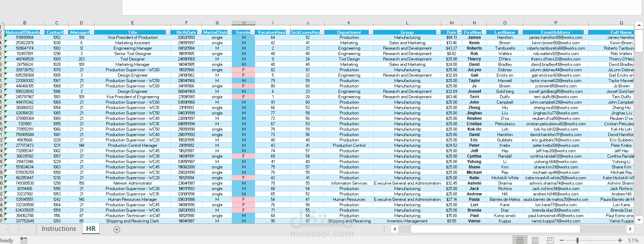The image size is (644, 244).
Task: Click the cell 'Senior Tool Designer'
Action: click(x=133, y=54)
